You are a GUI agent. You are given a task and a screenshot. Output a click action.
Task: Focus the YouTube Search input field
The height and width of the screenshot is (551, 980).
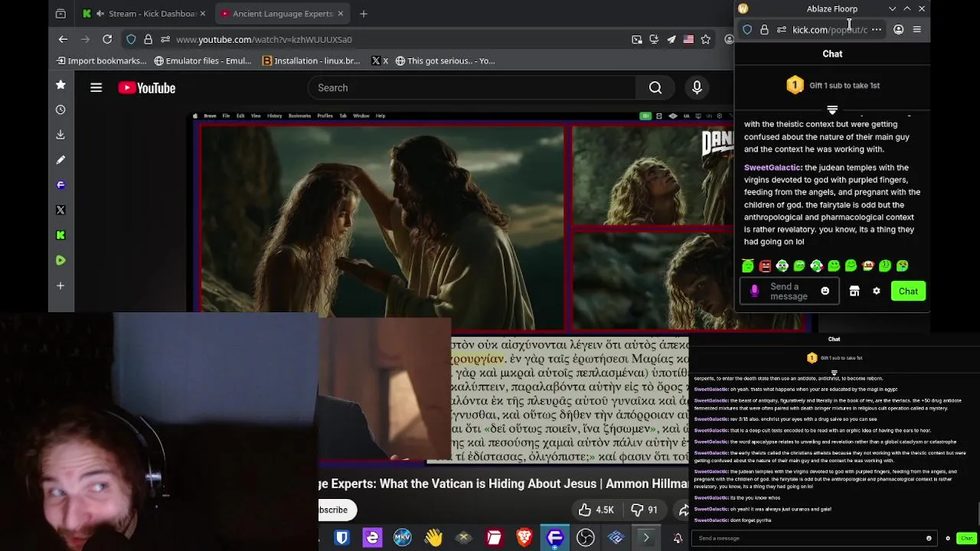click(472, 88)
